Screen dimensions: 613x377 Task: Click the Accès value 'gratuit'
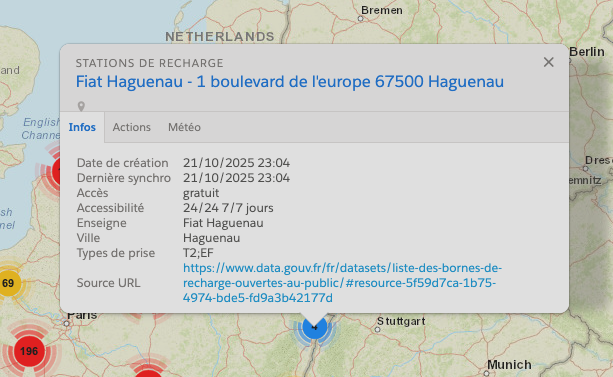click(201, 193)
